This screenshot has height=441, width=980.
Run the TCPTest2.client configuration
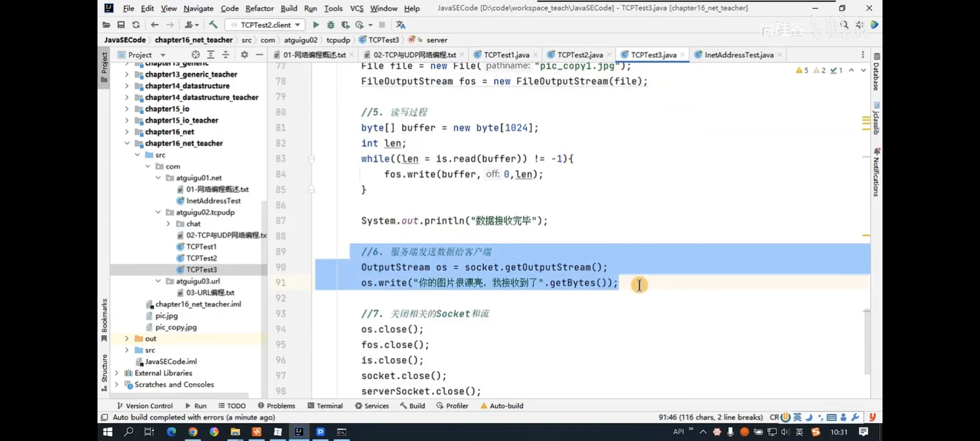tap(315, 25)
